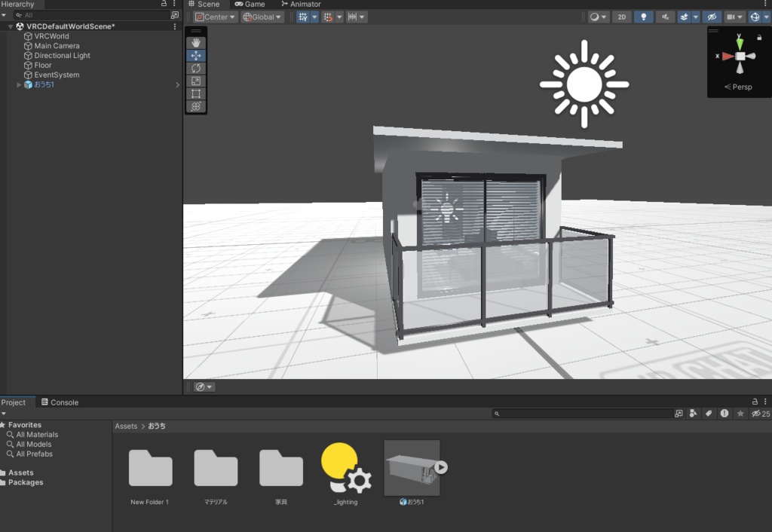Select Directional Light object in Hierarchy

coord(62,56)
